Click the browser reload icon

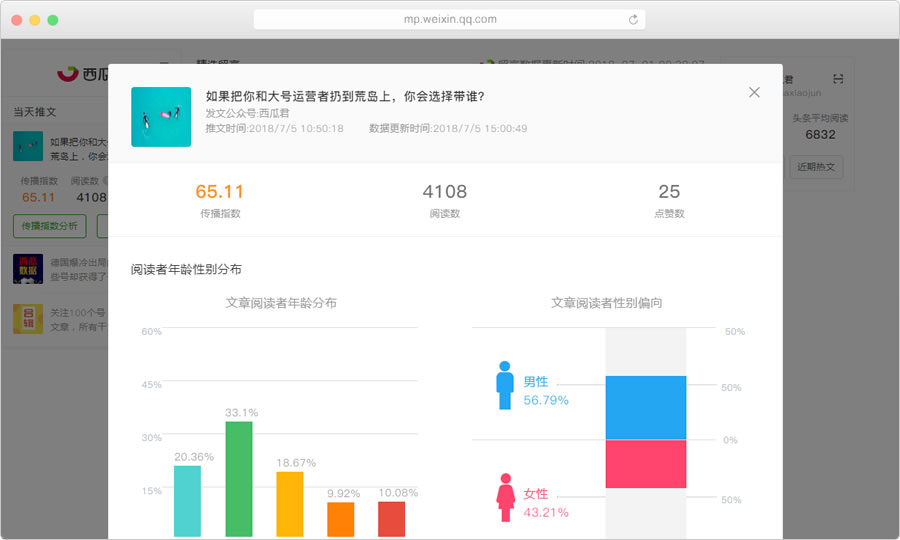point(633,19)
